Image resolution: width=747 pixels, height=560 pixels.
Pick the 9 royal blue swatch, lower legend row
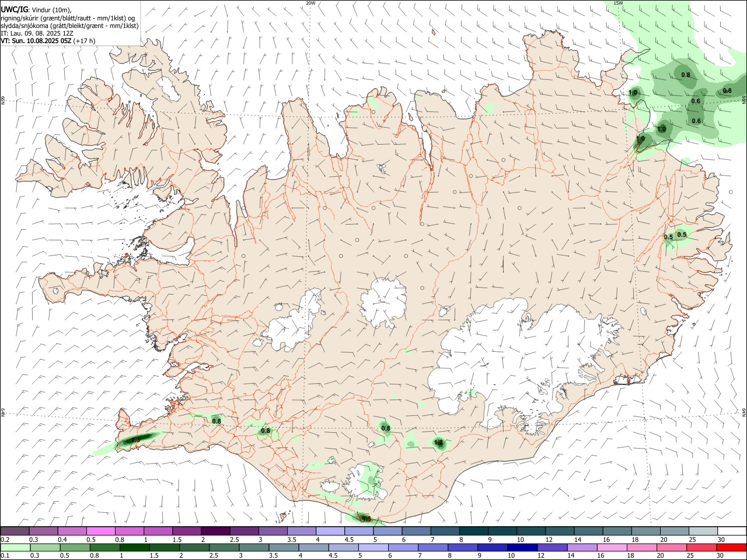[492, 547]
